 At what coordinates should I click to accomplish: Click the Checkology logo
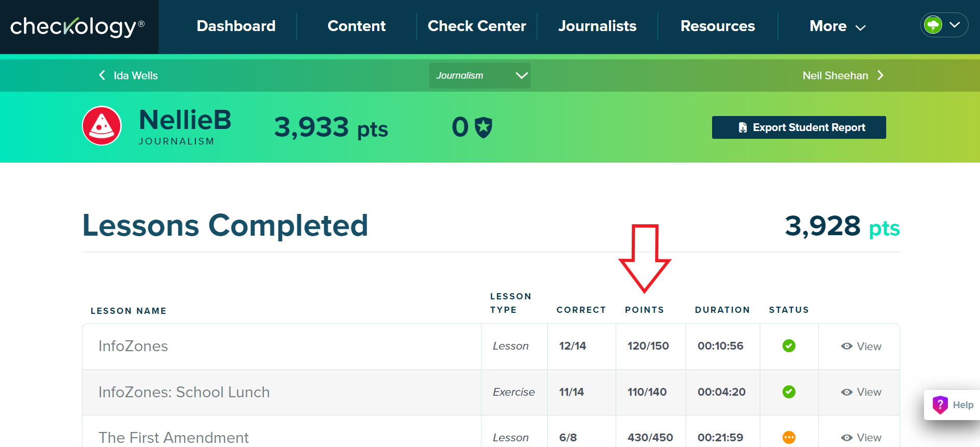pos(77,27)
